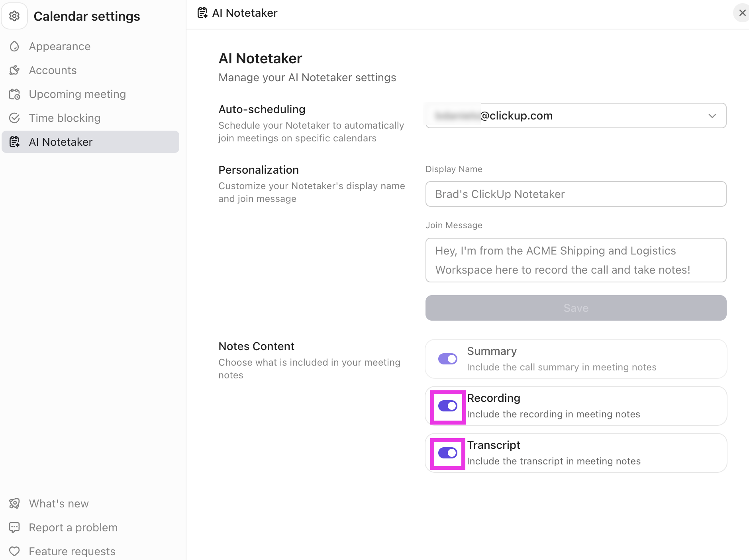The image size is (749, 560).
Task: Click the Accounts plug icon
Action: (x=14, y=70)
